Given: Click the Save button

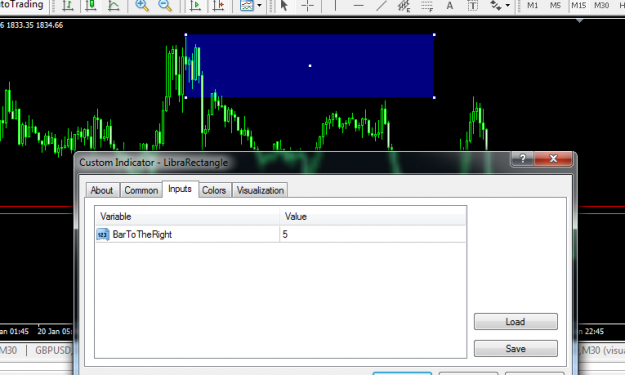Looking at the screenshot, I should pos(515,349).
